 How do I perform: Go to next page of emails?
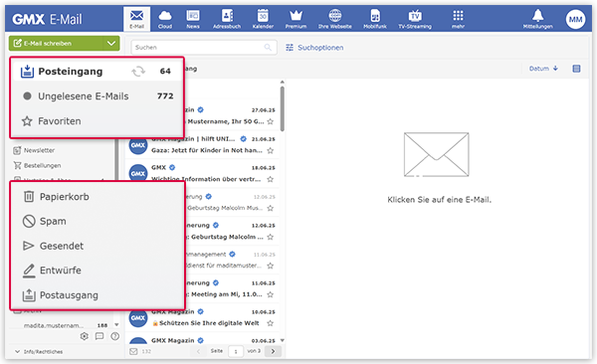(x=273, y=351)
